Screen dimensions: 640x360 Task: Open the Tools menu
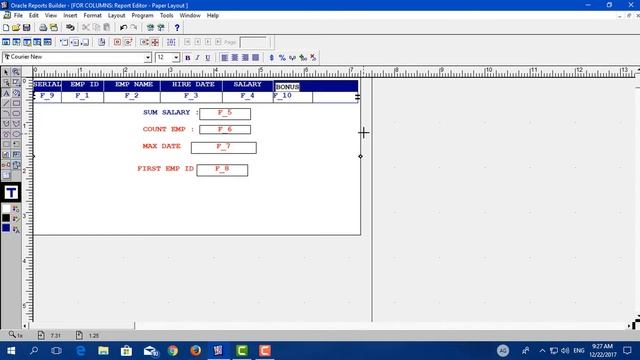tap(166, 16)
